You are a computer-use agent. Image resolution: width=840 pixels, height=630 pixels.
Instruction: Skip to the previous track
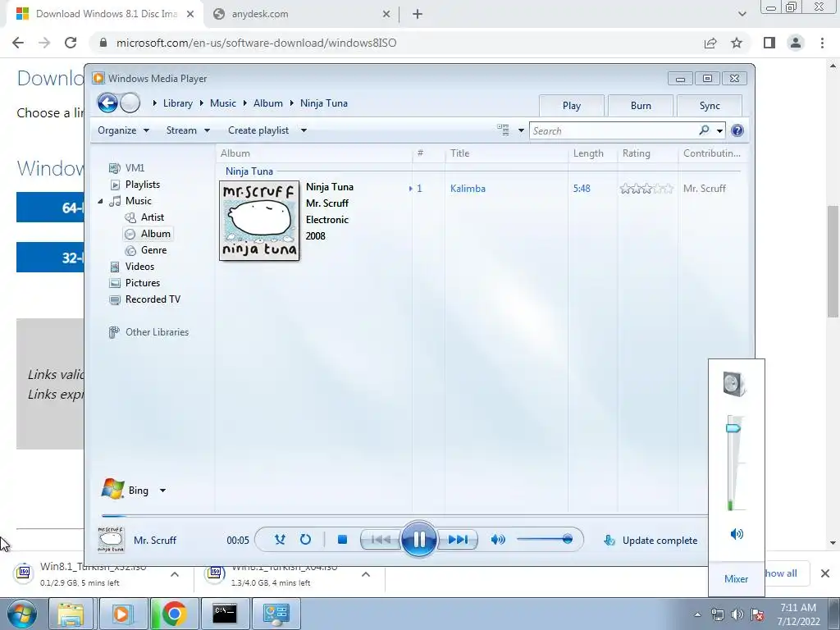381,540
